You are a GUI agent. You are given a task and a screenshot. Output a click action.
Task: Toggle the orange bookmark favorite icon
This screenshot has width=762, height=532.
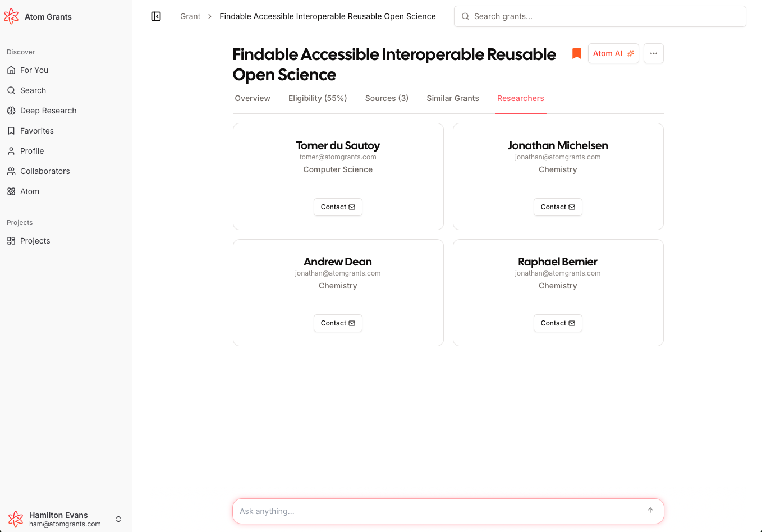(576, 53)
